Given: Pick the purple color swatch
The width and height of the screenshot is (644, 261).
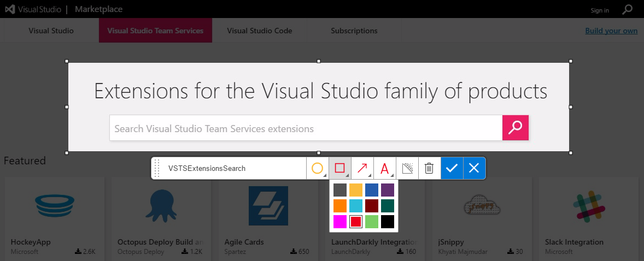Looking at the screenshot, I should coord(388,190).
